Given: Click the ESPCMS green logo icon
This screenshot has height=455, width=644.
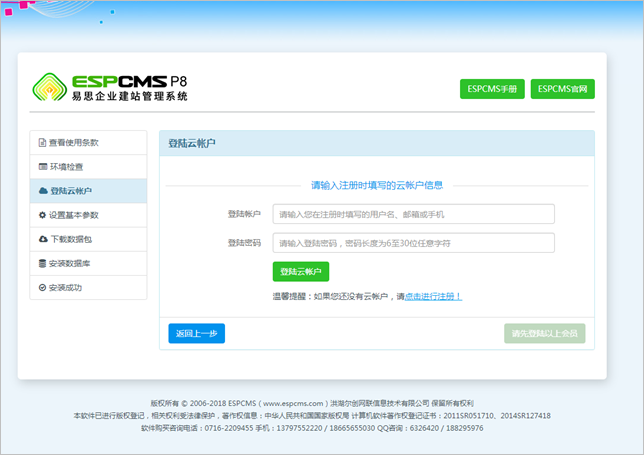Looking at the screenshot, I should coord(50,87).
